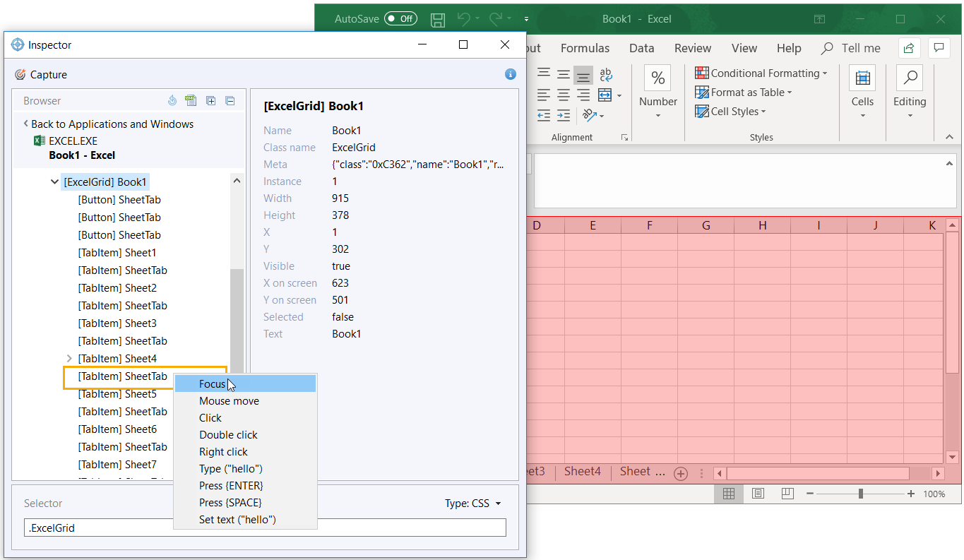Click the Excel save icon in title bar
Viewport: 964px width, 560px height.
click(x=438, y=19)
